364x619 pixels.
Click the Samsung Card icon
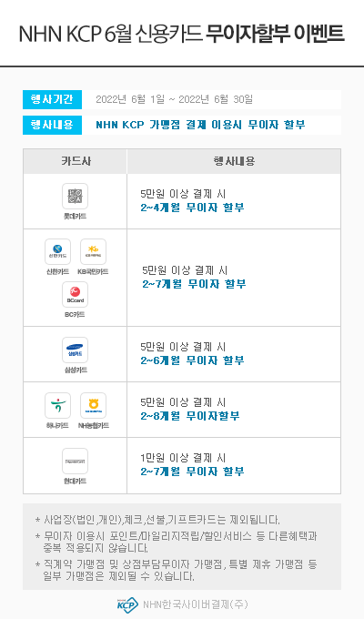(x=75, y=350)
